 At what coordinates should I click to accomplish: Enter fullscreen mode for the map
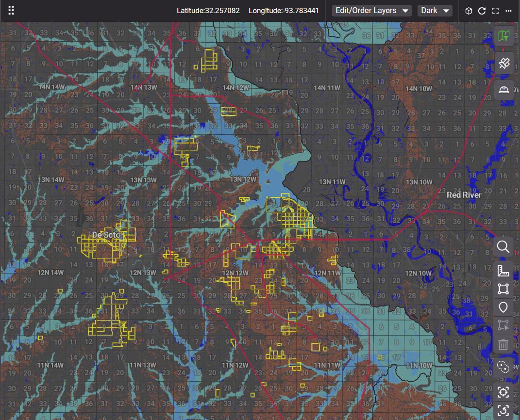[496, 11]
